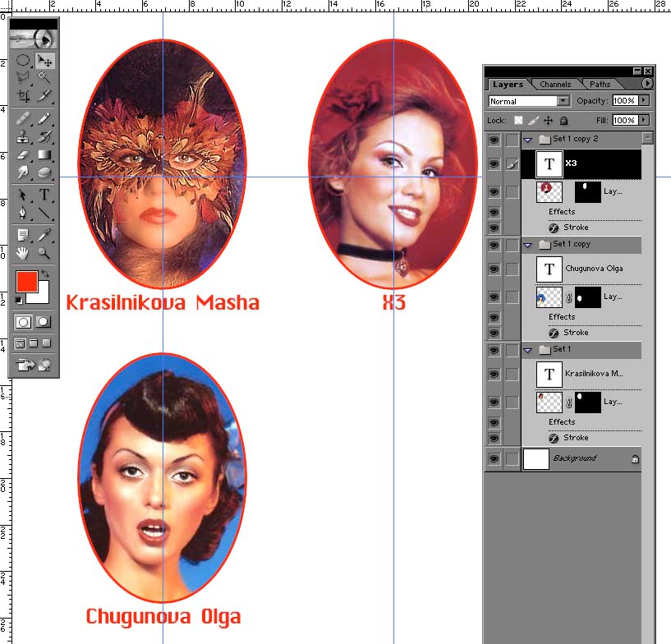Select Standard Screen Mode button

[x=20, y=343]
